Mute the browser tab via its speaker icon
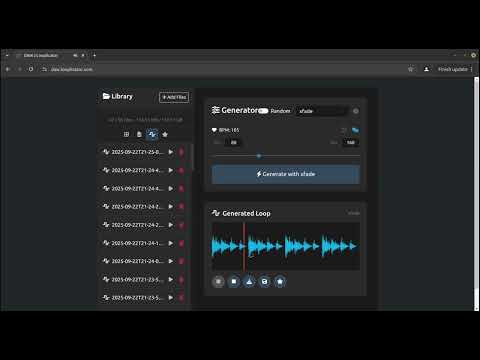 [75, 55]
